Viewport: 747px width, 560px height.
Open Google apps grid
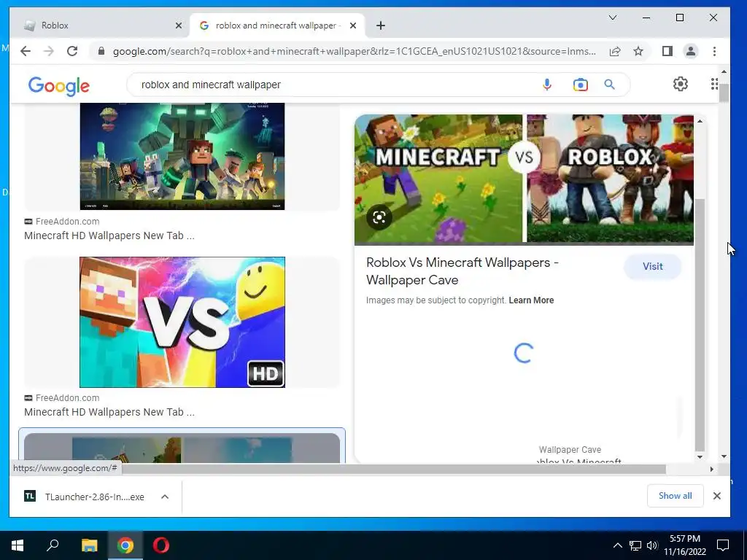point(714,84)
